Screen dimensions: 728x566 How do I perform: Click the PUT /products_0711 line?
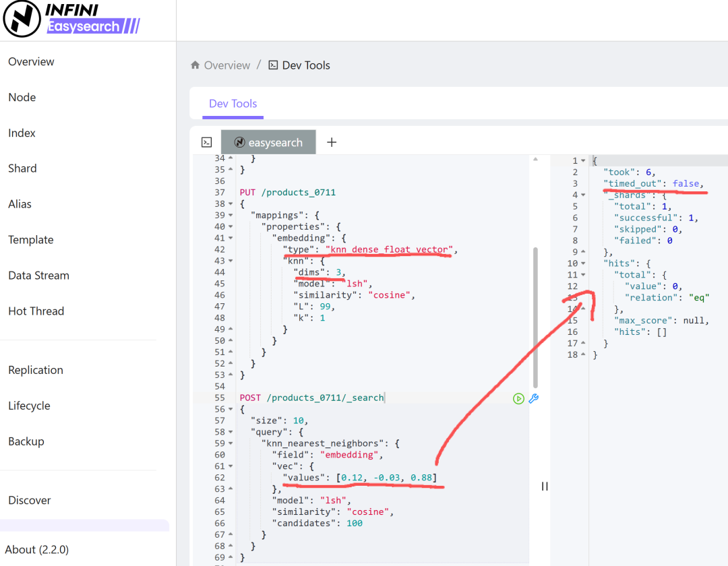(x=287, y=193)
